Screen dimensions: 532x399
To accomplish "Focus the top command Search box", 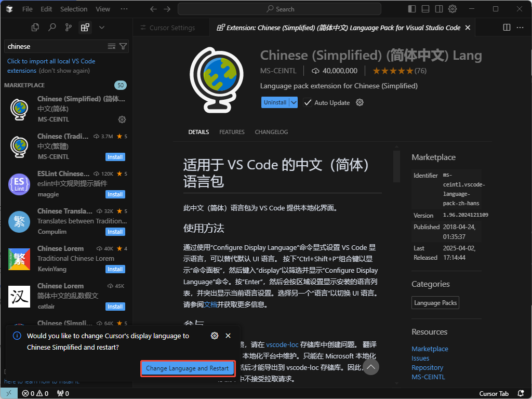I will click(280, 9).
